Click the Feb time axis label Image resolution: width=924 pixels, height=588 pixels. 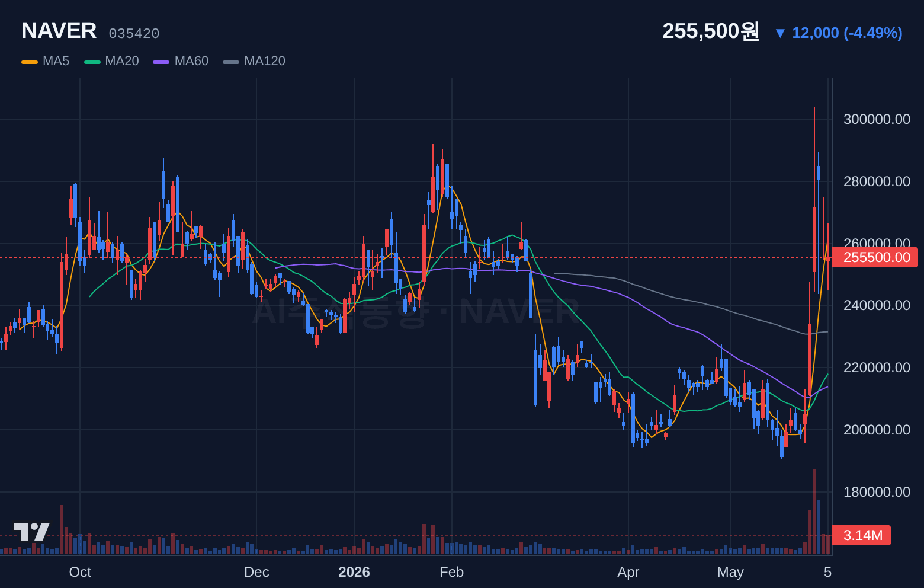click(x=451, y=572)
